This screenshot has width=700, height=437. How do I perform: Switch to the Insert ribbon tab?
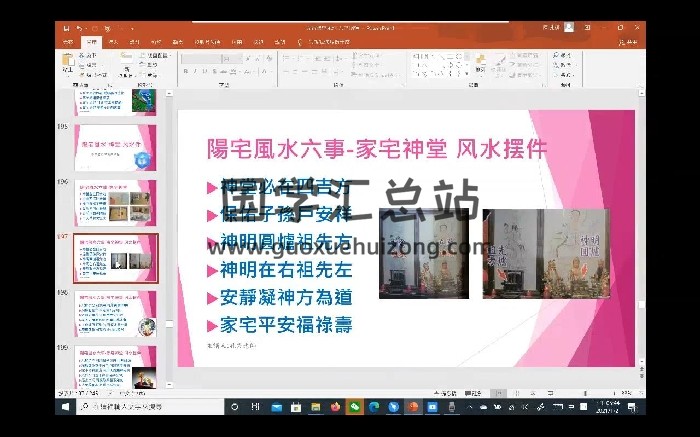click(113, 42)
